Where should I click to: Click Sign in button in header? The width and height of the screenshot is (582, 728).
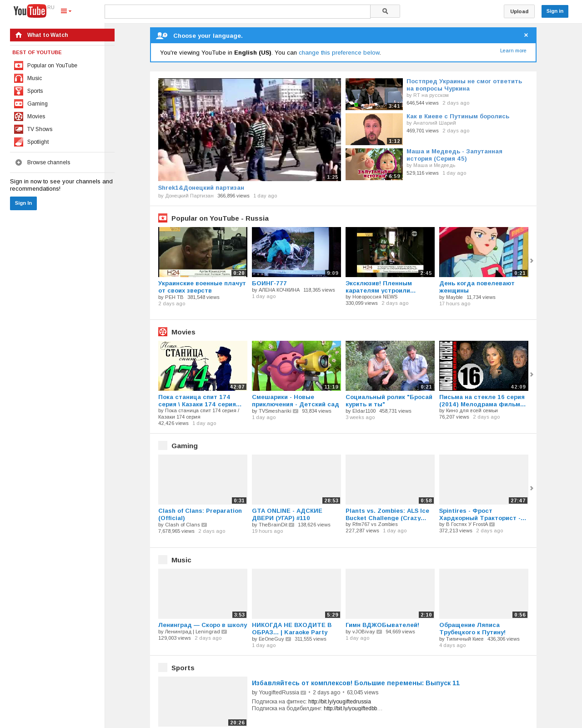[555, 11]
